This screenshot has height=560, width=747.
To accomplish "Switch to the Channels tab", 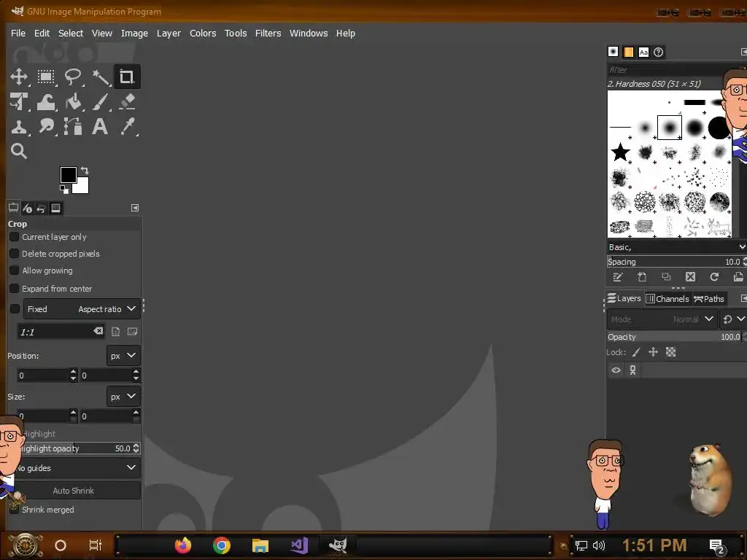I will coord(667,298).
